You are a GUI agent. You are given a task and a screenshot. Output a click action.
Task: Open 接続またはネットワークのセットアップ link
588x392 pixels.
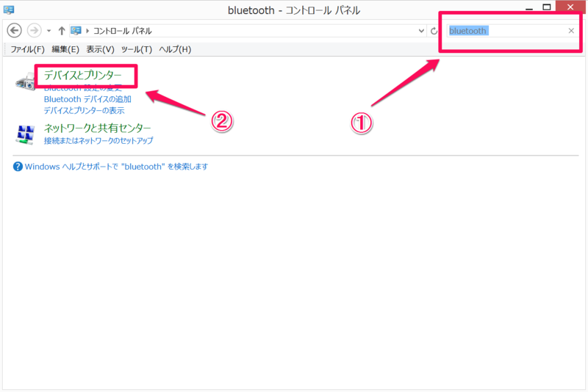(98, 141)
